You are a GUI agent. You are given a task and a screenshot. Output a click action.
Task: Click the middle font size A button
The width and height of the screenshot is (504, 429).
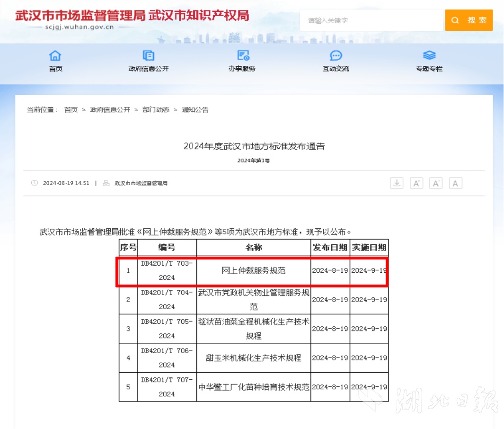coord(435,183)
